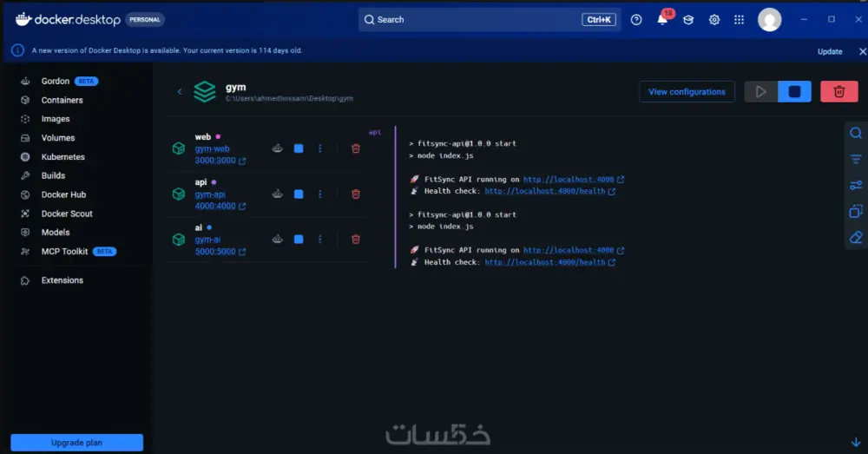Stop the gym compose stack
The image size is (868, 454).
click(x=794, y=92)
